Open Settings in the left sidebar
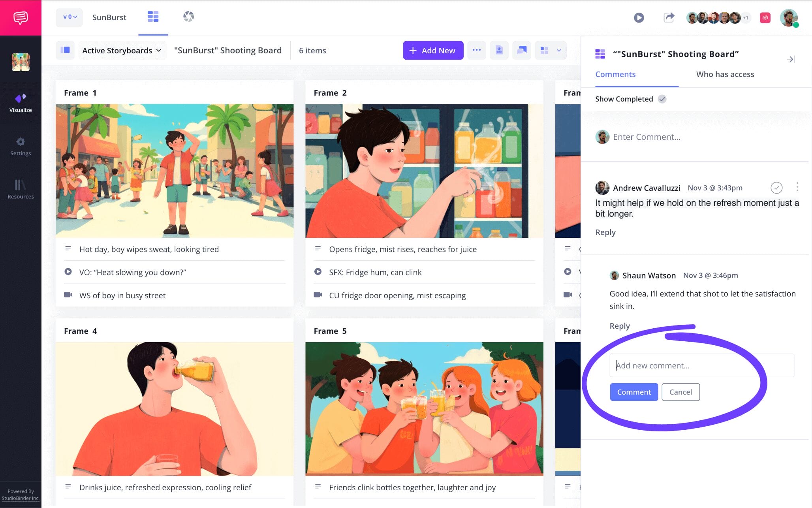This screenshot has width=812, height=508. (21, 147)
